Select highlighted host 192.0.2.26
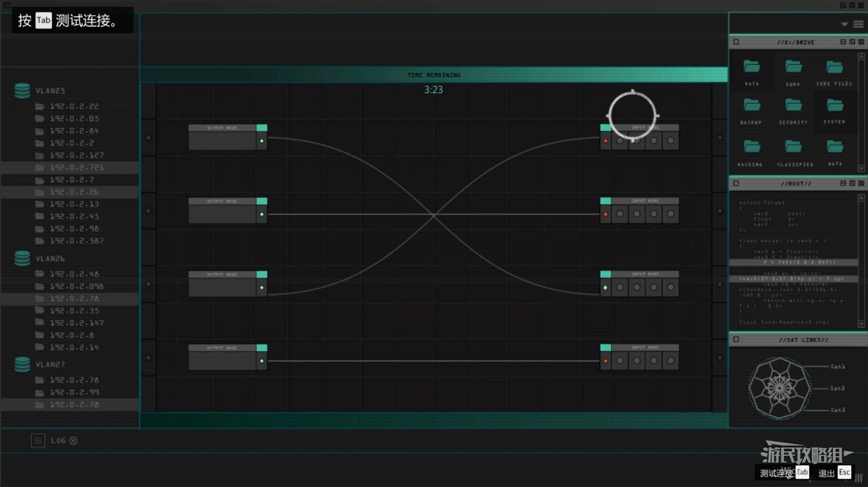The width and height of the screenshot is (868, 487). (x=70, y=192)
